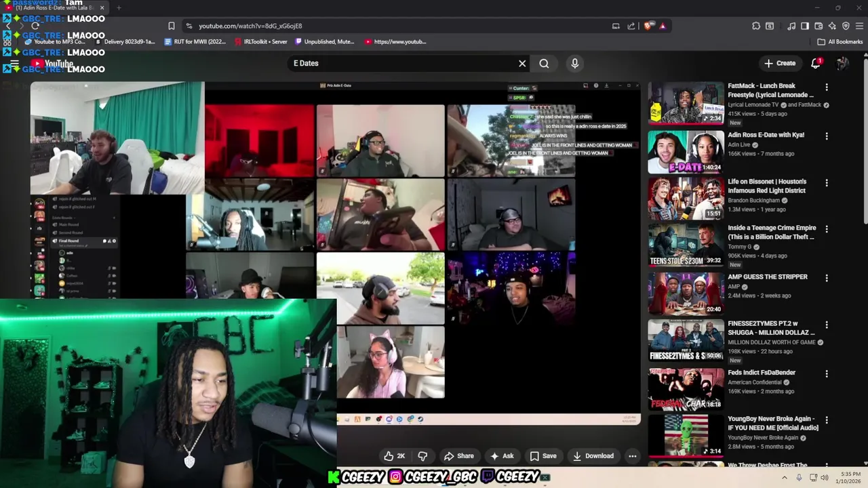Show hidden system tray icons chevron
The height and width of the screenshot is (488, 868).
click(x=785, y=477)
